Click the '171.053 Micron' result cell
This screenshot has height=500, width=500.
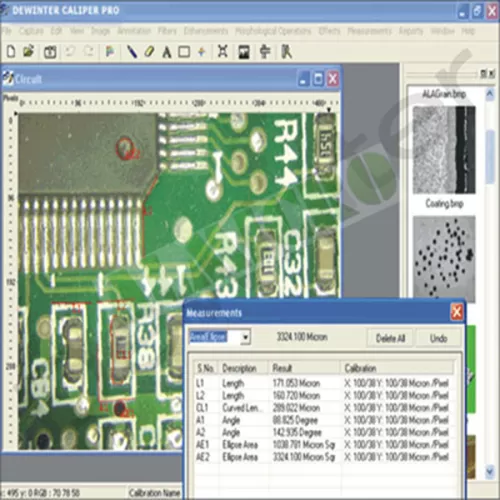coord(296,383)
